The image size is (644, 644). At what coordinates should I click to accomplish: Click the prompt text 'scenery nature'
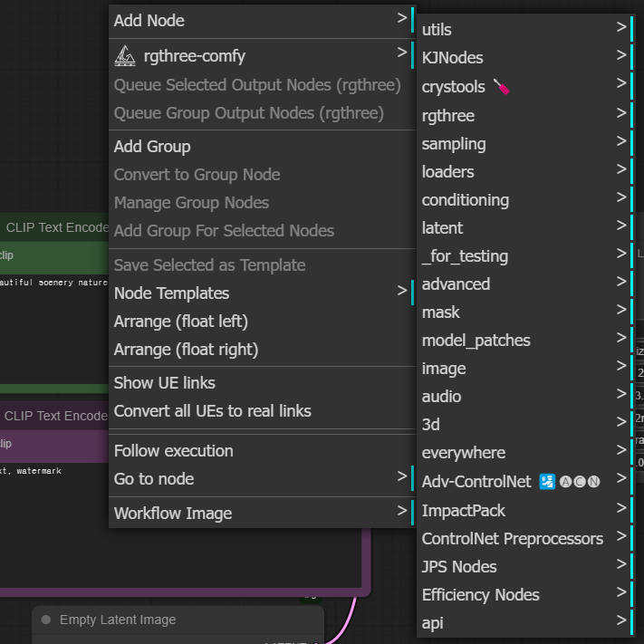click(x=73, y=283)
